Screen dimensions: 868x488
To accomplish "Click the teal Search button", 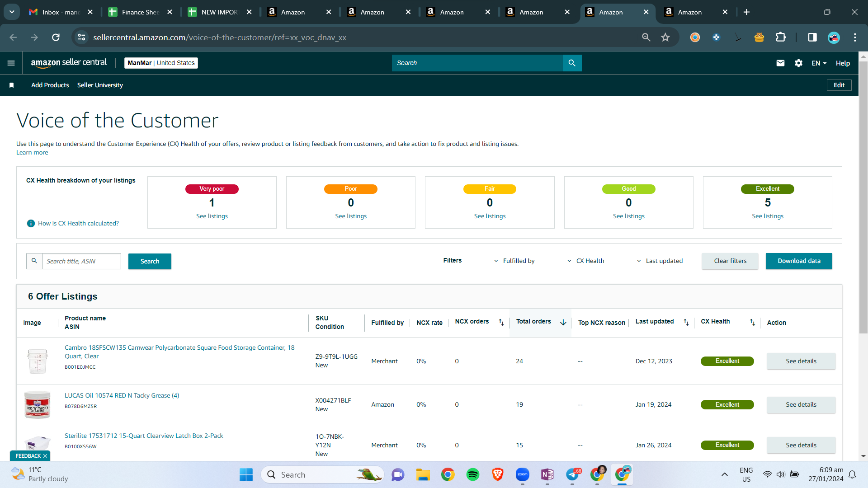I will (x=150, y=261).
